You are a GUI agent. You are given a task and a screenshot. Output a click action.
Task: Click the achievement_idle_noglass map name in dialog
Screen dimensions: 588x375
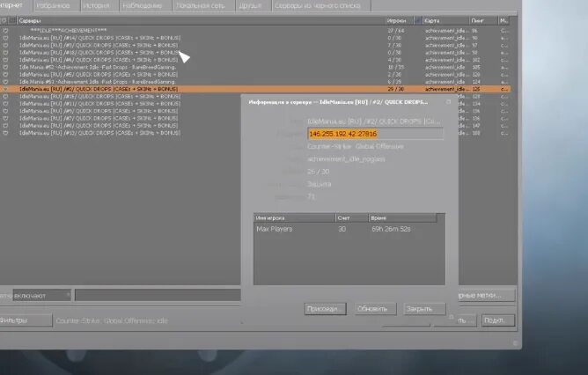tap(346, 159)
